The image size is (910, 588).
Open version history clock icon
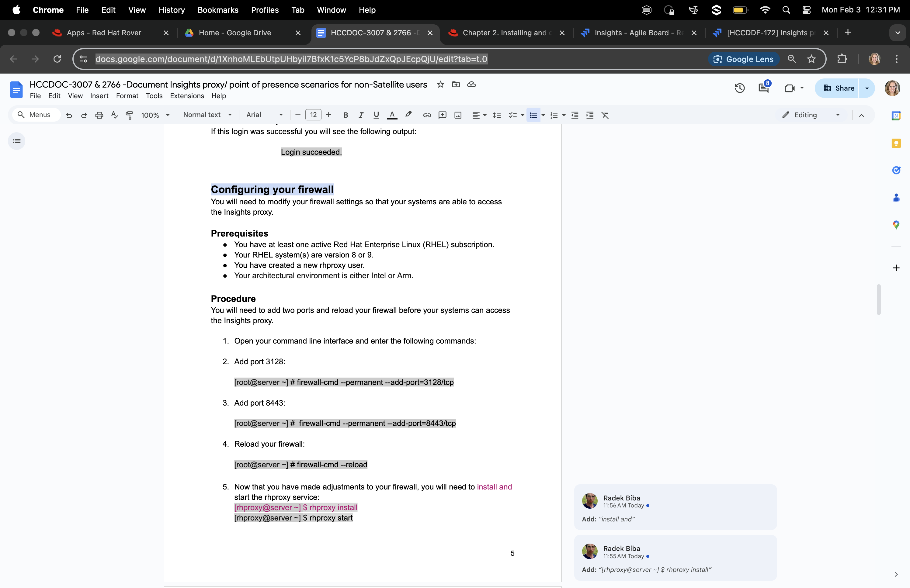739,88
